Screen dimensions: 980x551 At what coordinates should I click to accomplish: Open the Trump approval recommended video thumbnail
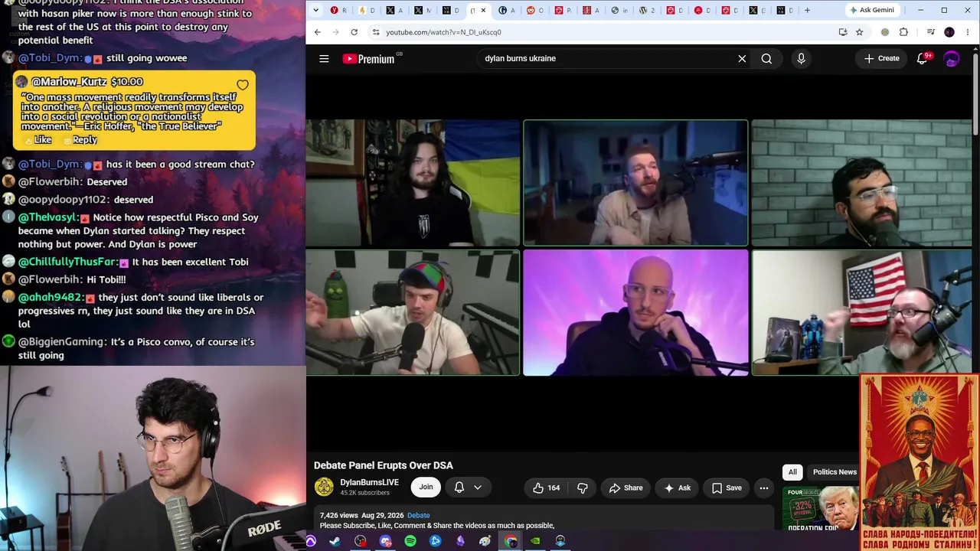point(821,509)
